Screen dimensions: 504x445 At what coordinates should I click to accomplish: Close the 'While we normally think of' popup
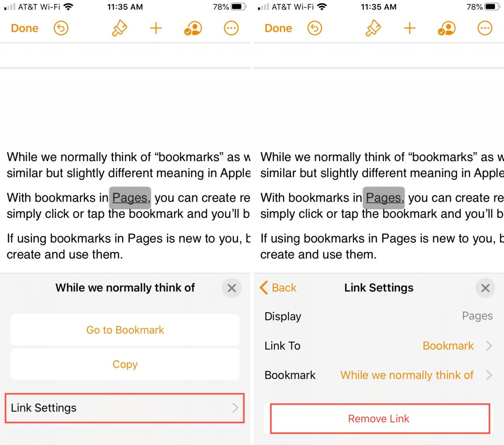232,288
